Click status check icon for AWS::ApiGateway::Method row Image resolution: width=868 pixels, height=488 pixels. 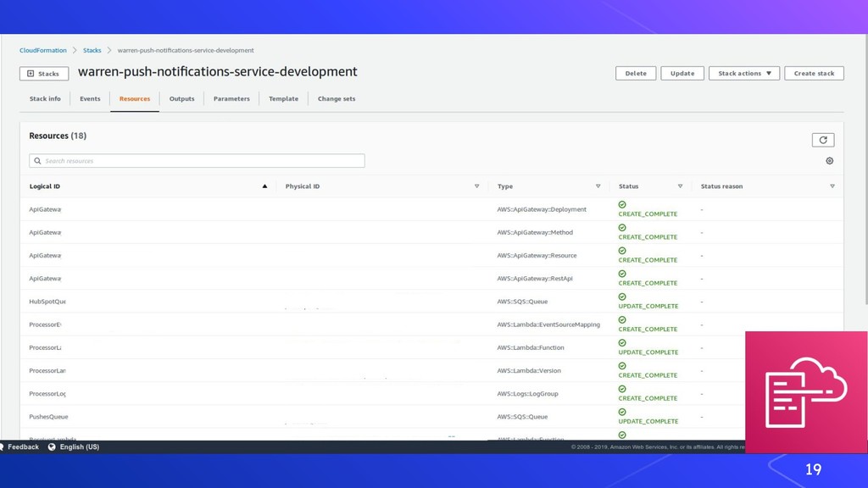pyautogui.click(x=622, y=228)
